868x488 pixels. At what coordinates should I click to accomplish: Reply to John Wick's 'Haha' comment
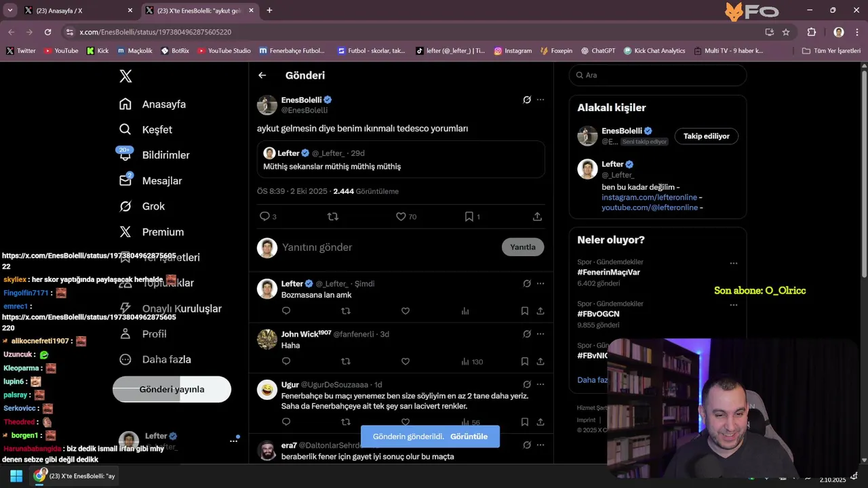point(286,361)
